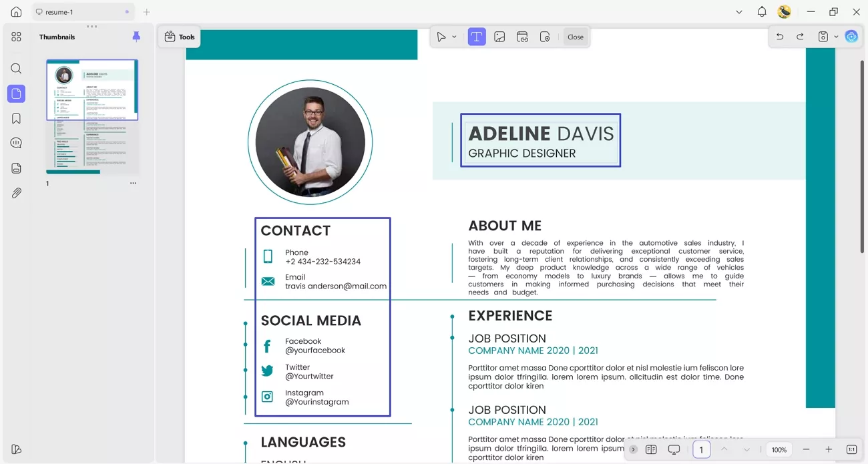Select the profile photo image

pos(310,142)
